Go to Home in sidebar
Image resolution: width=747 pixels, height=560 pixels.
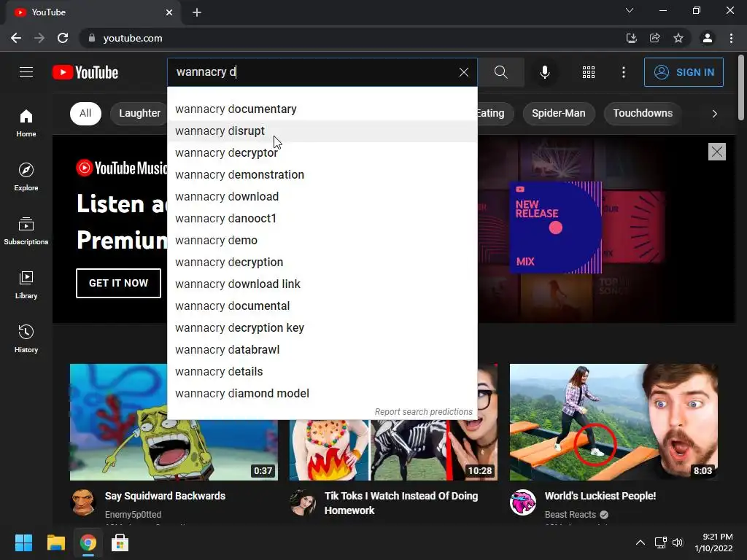pyautogui.click(x=26, y=123)
